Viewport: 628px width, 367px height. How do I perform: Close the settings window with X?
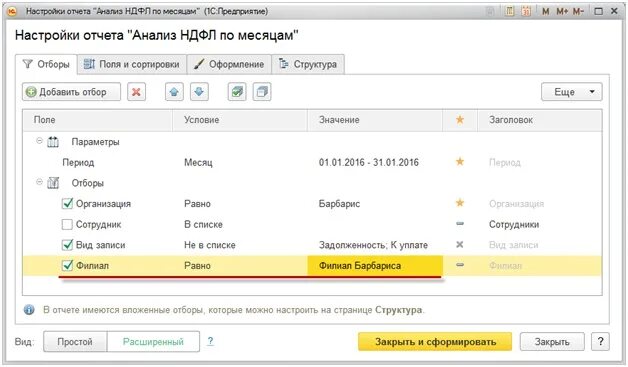point(614,11)
